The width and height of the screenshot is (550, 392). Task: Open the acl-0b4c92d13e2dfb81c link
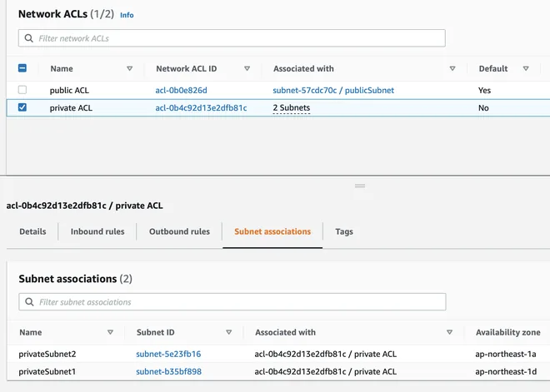201,108
